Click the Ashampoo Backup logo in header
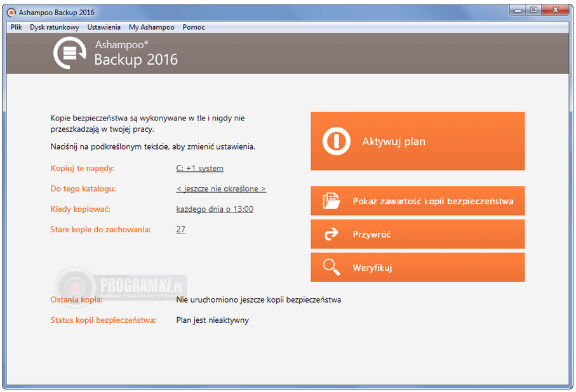 tap(70, 53)
